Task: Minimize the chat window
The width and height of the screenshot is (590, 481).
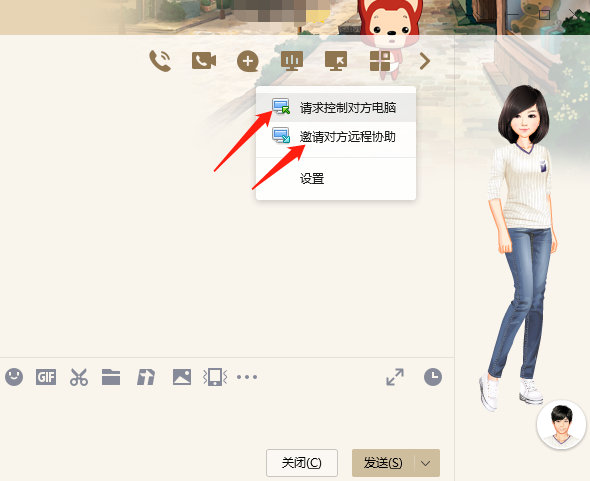Action: pyautogui.click(x=512, y=14)
